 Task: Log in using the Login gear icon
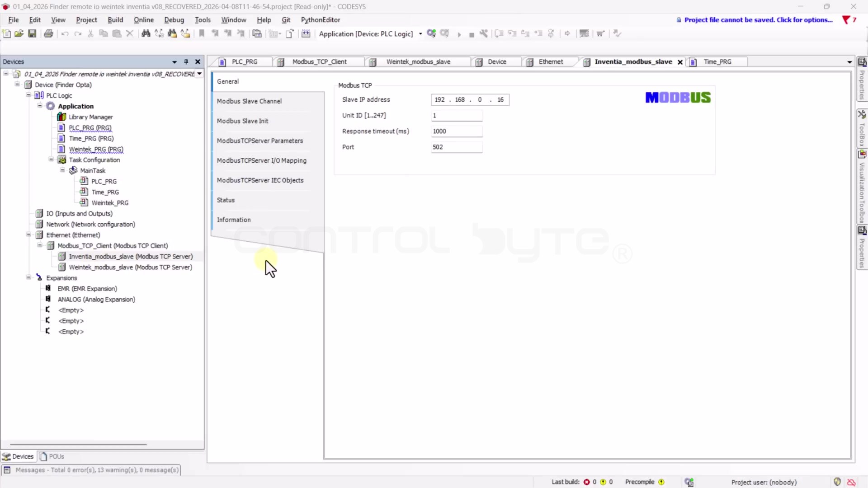pyautogui.click(x=431, y=33)
